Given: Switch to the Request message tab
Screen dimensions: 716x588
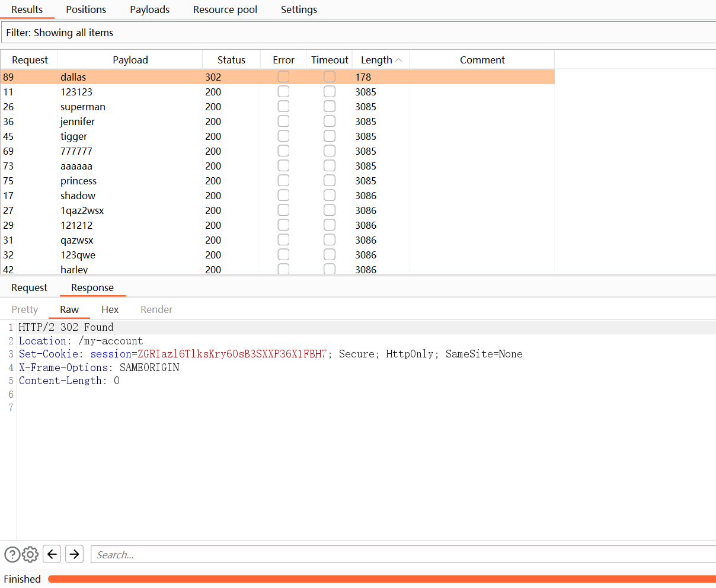Looking at the screenshot, I should [29, 287].
